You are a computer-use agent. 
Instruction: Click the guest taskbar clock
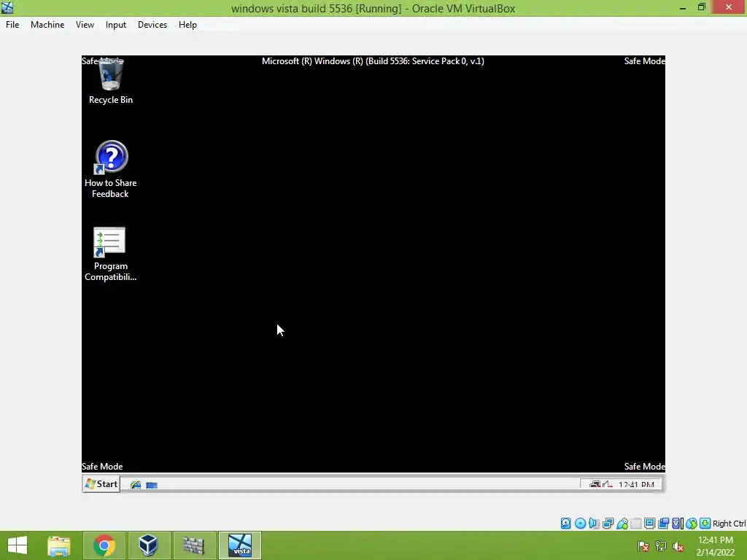(636, 484)
